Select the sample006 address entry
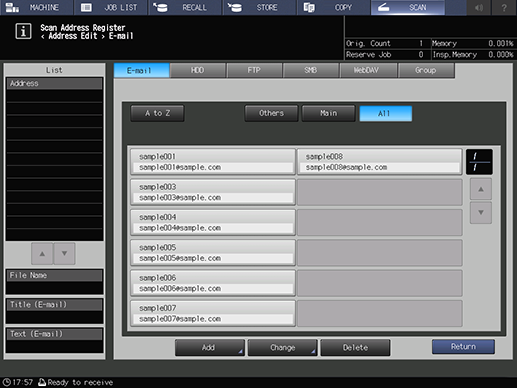This screenshot has width=517, height=388. coord(213,283)
